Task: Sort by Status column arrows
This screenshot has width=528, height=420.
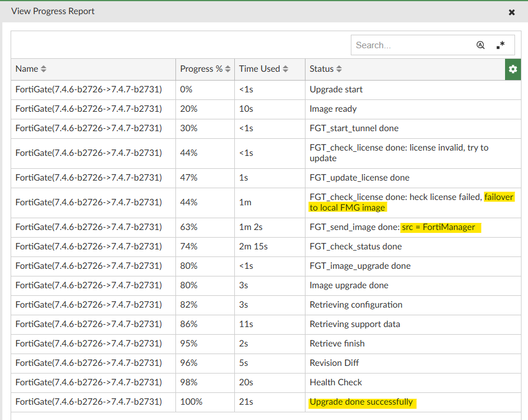Action: [339, 69]
